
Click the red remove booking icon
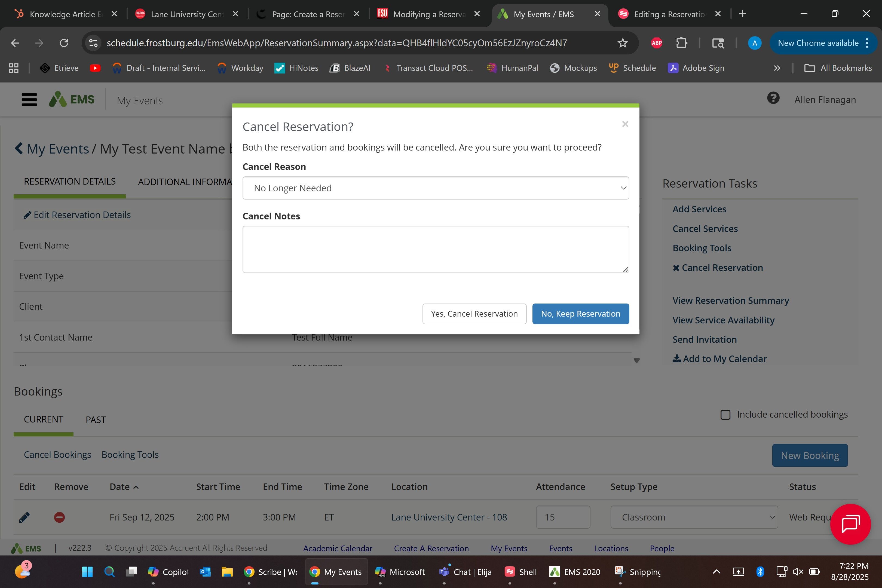[59, 517]
